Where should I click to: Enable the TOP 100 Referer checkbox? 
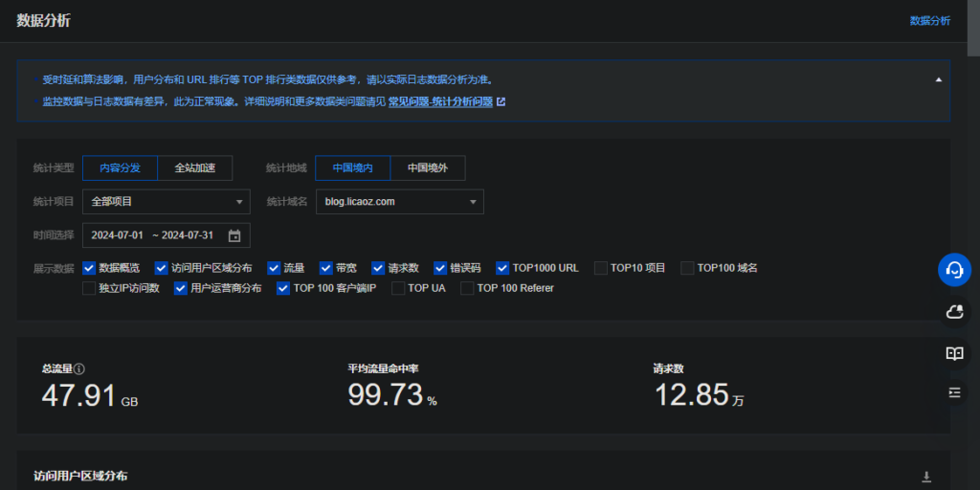467,288
